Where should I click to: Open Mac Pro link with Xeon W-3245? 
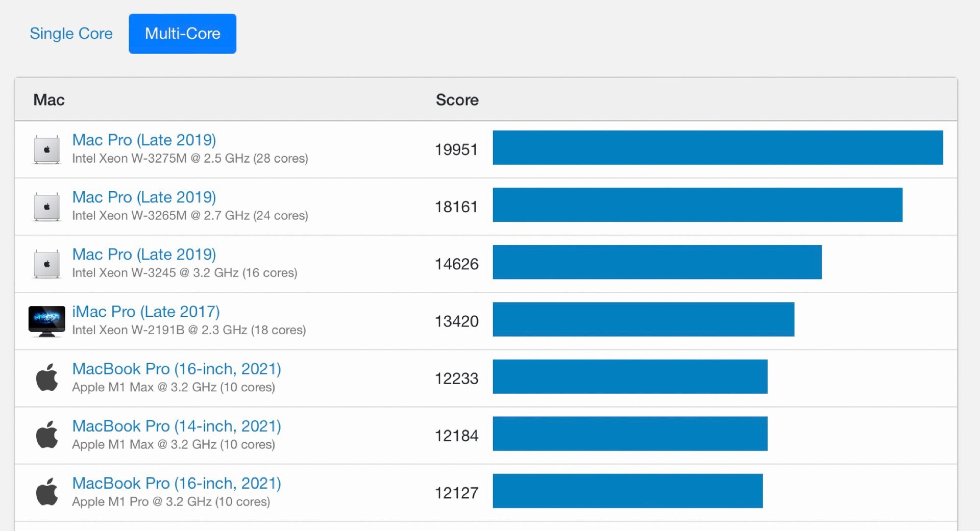[144, 254]
